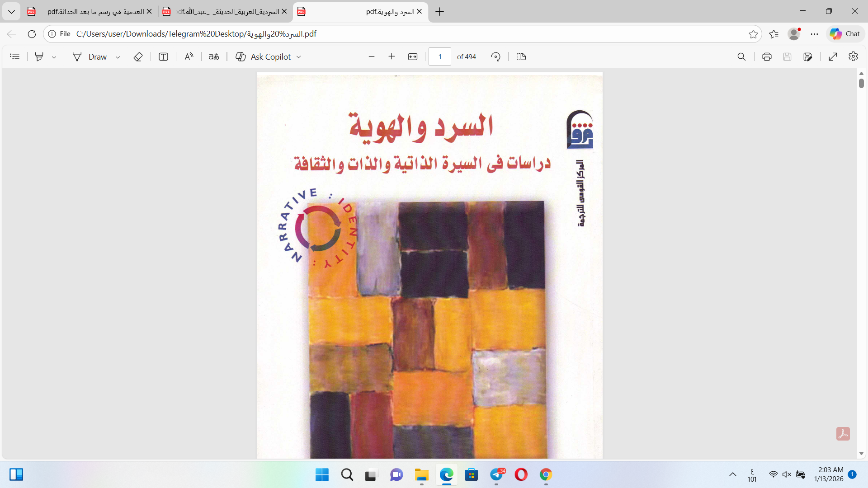Viewport: 868px width, 488px height.
Task: Go back to previous page
Action: (12, 34)
